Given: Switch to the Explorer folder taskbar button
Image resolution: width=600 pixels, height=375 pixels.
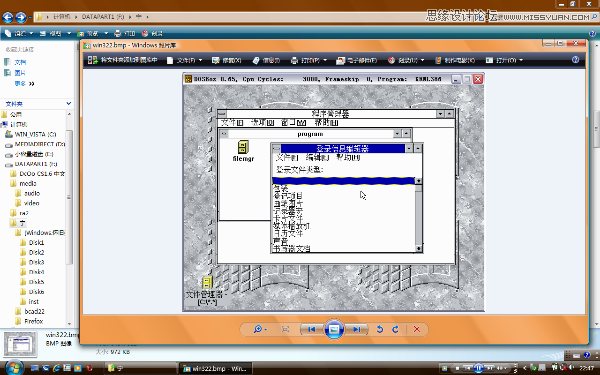Looking at the screenshot, I should pyautogui.click(x=141, y=368).
